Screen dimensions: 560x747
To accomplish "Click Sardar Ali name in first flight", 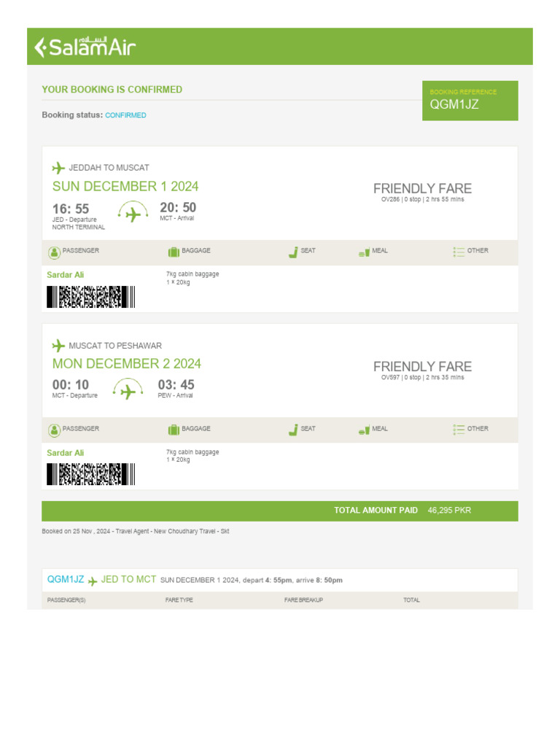I will (66, 275).
